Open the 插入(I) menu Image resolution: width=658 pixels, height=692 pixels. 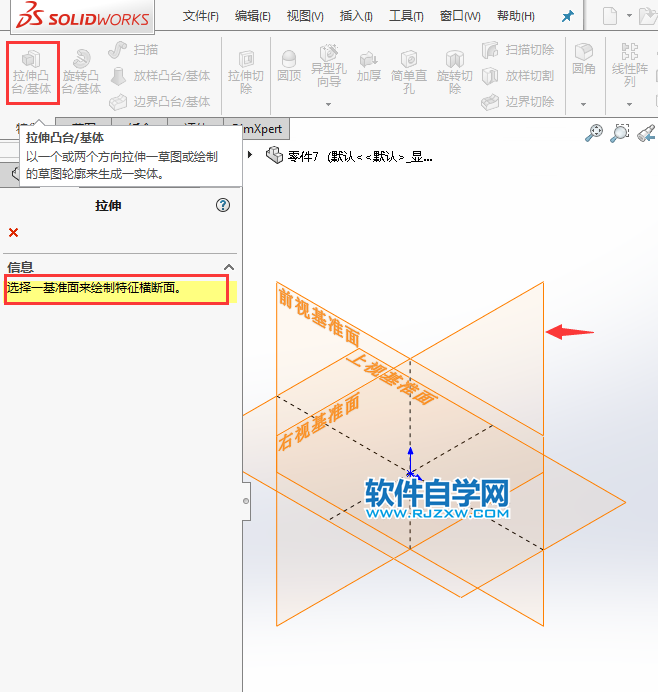[356, 16]
